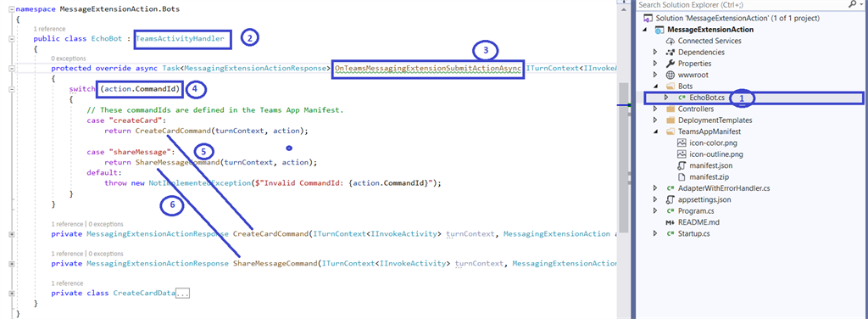Click the icon-color.png image file icon
Viewport: 868px width, 319px height.
click(x=682, y=143)
